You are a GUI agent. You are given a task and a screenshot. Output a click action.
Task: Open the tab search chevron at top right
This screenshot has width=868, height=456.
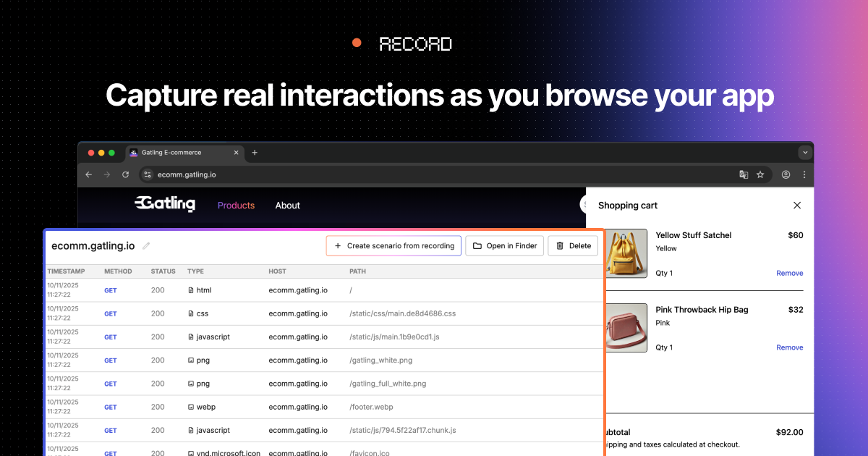pyautogui.click(x=805, y=152)
